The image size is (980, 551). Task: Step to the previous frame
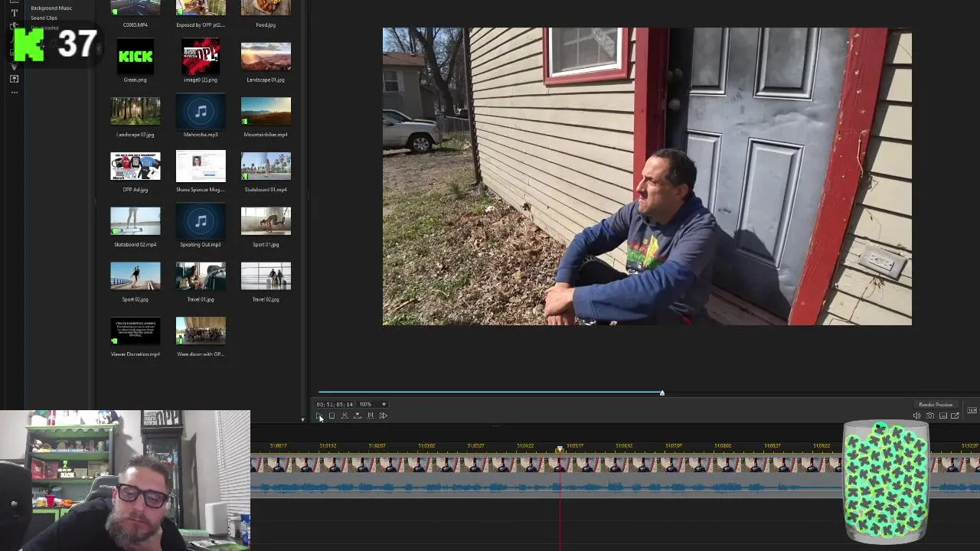pyautogui.click(x=345, y=416)
